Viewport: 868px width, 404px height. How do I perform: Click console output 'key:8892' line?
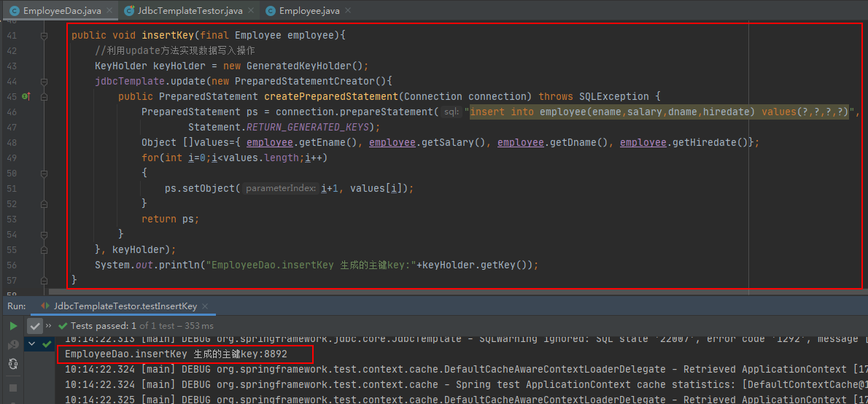tap(176, 354)
